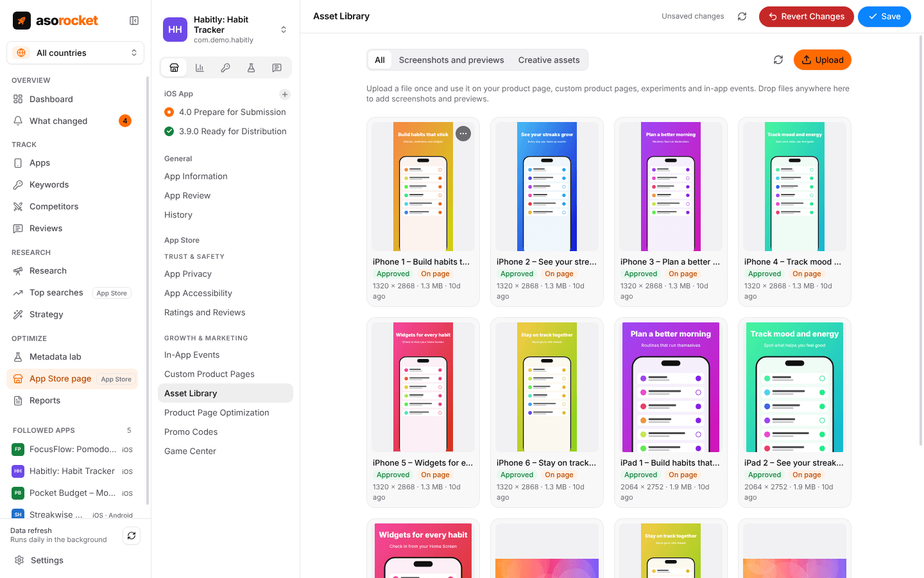Switch to Creative assets tab
The image size is (924, 578).
pyautogui.click(x=549, y=60)
